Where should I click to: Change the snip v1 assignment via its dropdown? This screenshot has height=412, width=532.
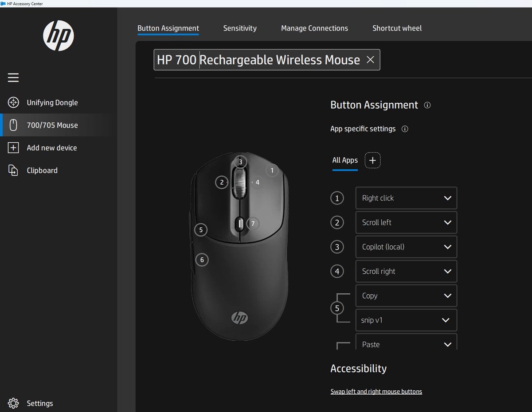point(406,320)
